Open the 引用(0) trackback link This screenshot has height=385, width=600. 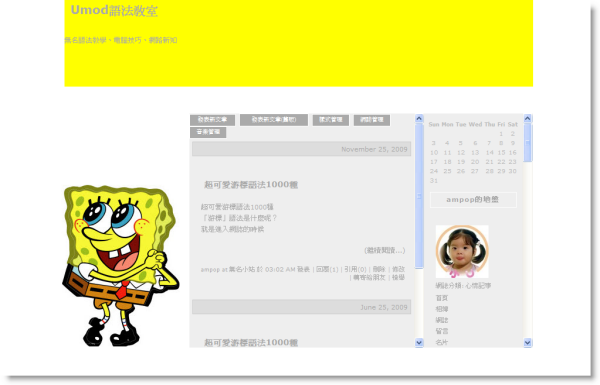[355, 269]
